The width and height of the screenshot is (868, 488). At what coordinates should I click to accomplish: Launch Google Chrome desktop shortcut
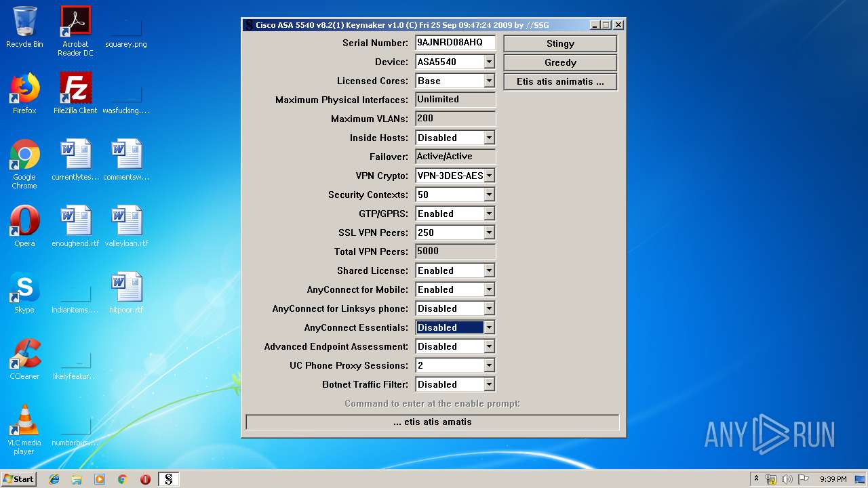(x=24, y=164)
